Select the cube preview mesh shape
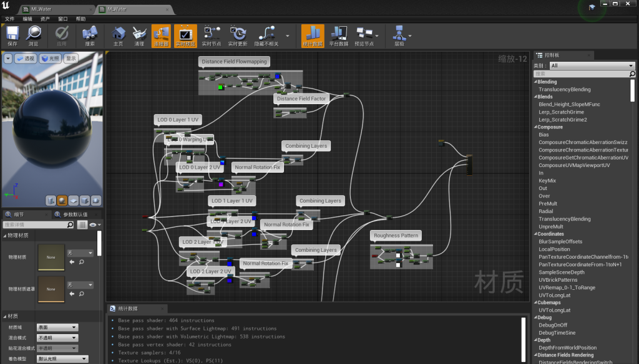This screenshot has height=364, width=639. pos(85,200)
